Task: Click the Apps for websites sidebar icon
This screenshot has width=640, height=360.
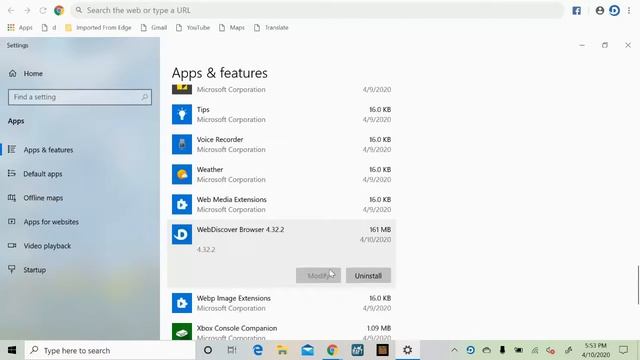Action: [12, 222]
